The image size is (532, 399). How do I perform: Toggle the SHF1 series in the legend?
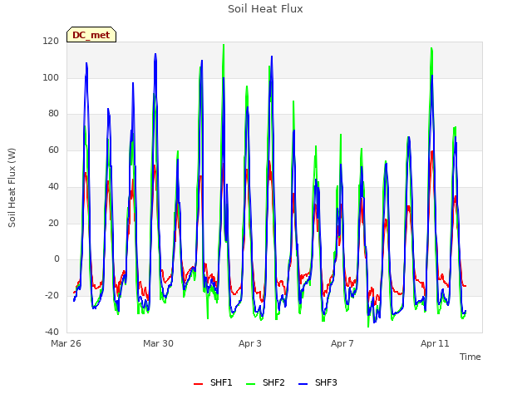(x=213, y=382)
